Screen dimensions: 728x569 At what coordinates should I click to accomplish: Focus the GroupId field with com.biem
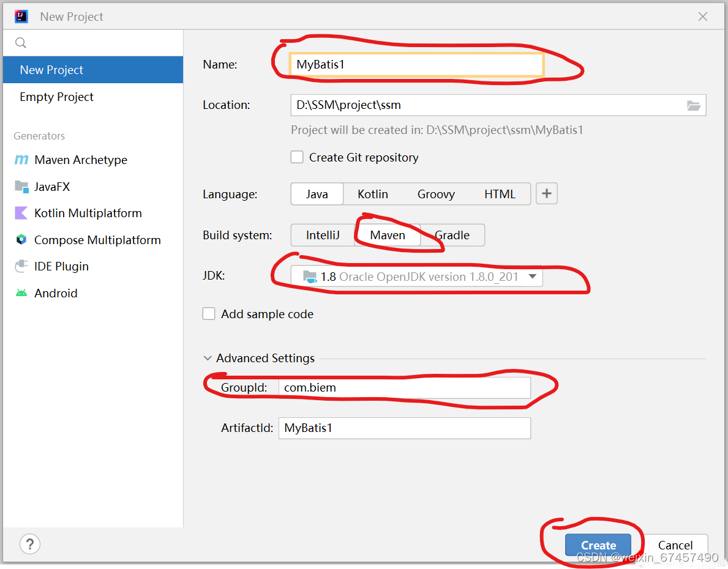[404, 387]
